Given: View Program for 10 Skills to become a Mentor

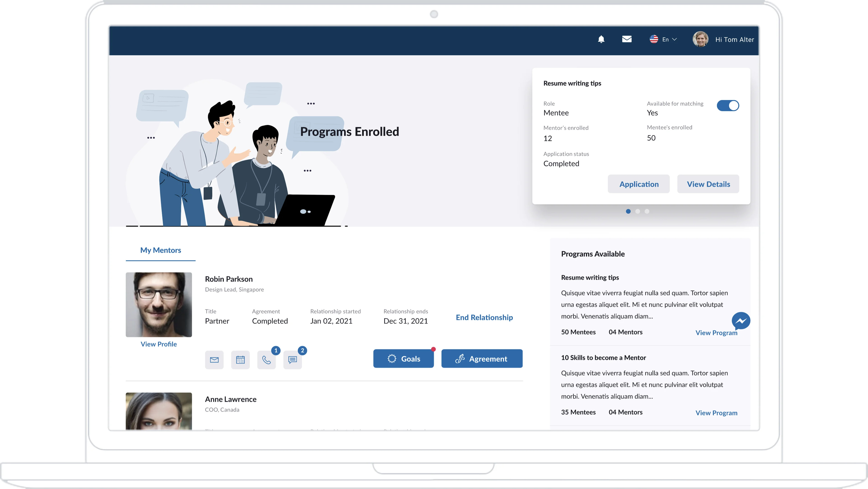Looking at the screenshot, I should [716, 413].
